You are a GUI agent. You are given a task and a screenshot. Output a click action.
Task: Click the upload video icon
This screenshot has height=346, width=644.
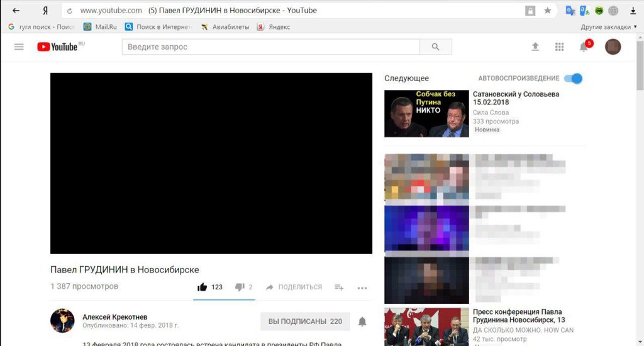535,47
